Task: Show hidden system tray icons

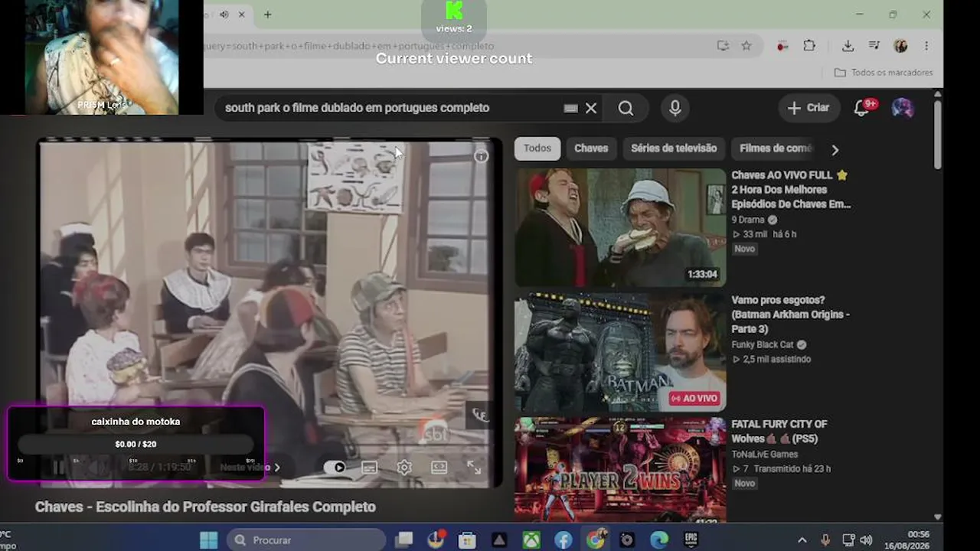Action: (x=802, y=540)
